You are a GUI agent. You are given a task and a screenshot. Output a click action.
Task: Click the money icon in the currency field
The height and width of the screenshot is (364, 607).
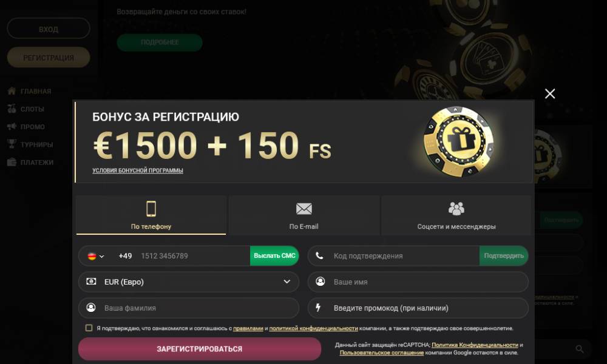pos(91,281)
